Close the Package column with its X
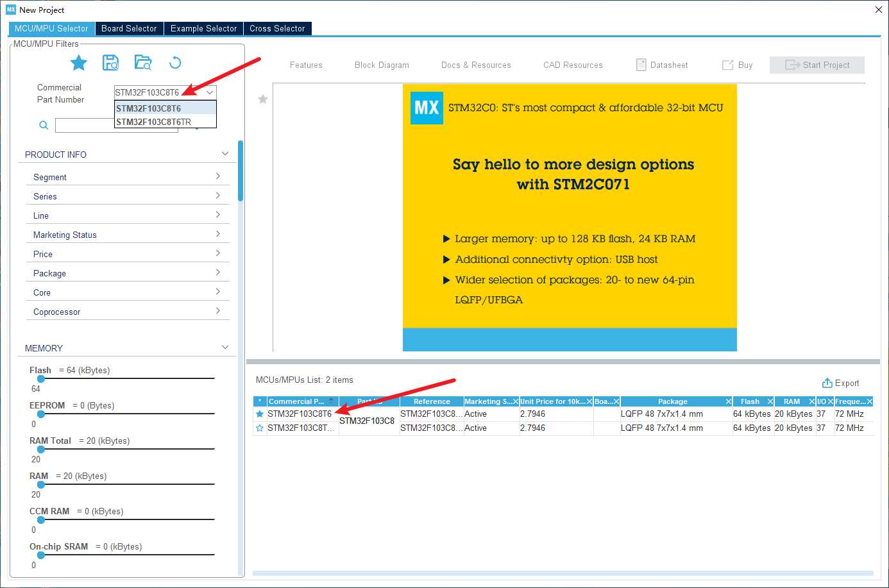The height and width of the screenshot is (588, 889). pyautogui.click(x=729, y=401)
